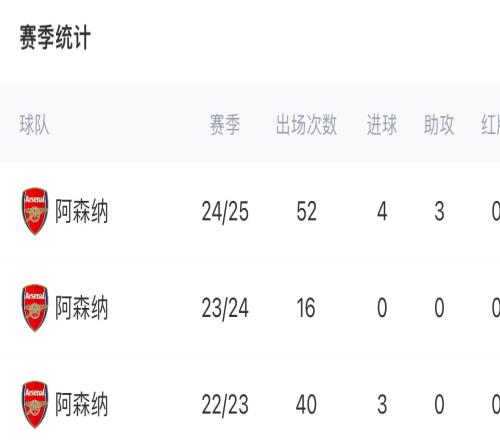
Task: Select the 阿森纳 team name for season 24/25
Action: [82, 211]
